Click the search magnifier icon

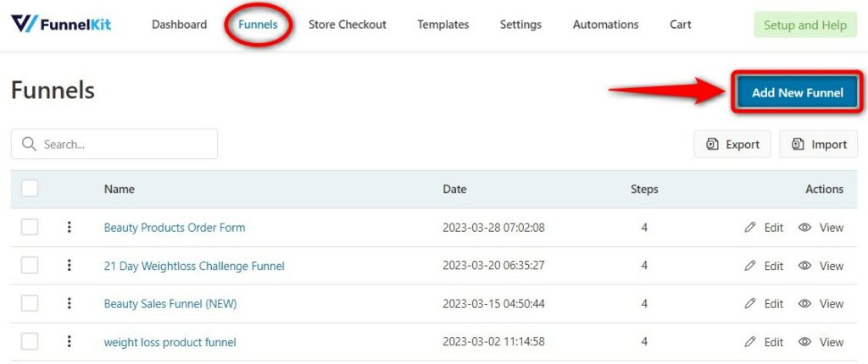tap(29, 144)
